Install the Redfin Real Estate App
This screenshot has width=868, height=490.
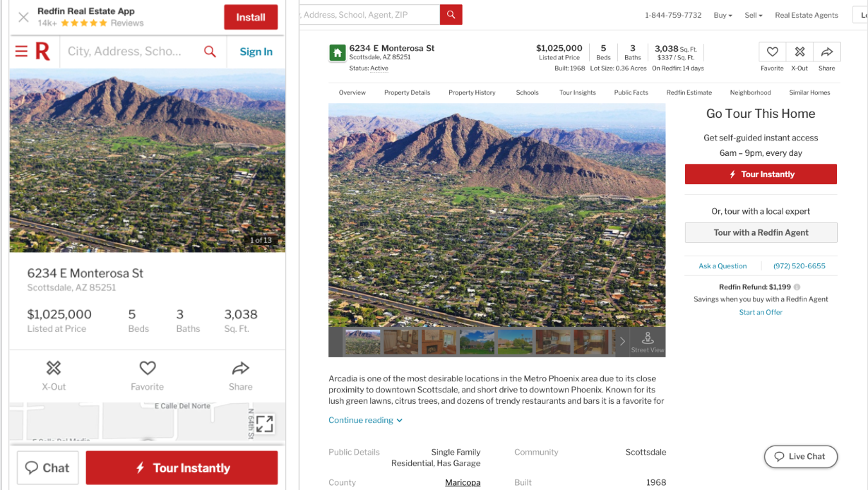(251, 17)
